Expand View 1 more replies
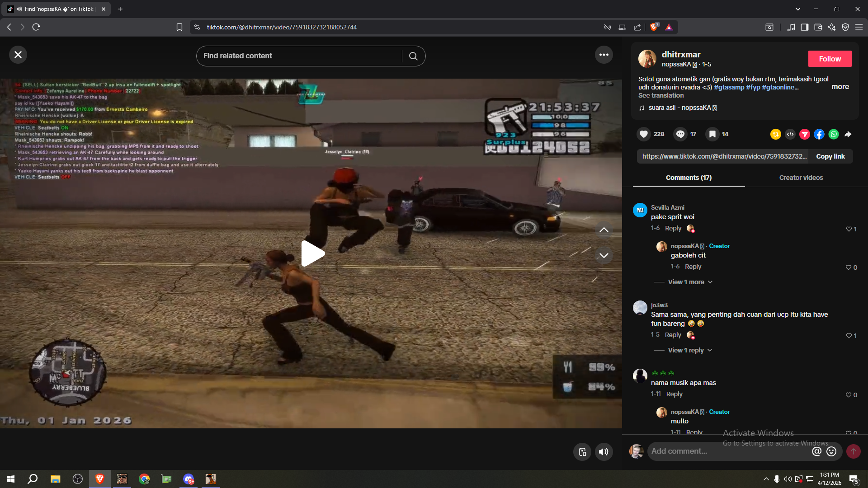This screenshot has height=488, width=868. click(690, 282)
